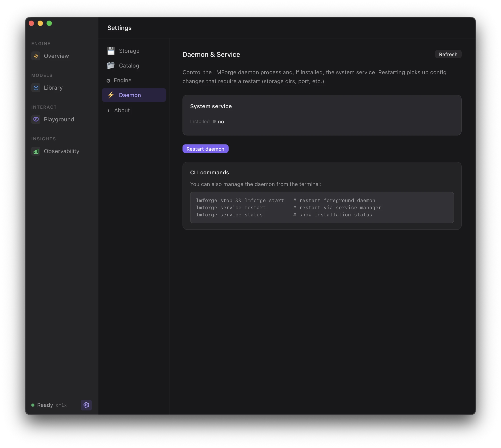Switch to the Storage settings tab
The height and width of the screenshot is (448, 501).
tap(134, 51)
